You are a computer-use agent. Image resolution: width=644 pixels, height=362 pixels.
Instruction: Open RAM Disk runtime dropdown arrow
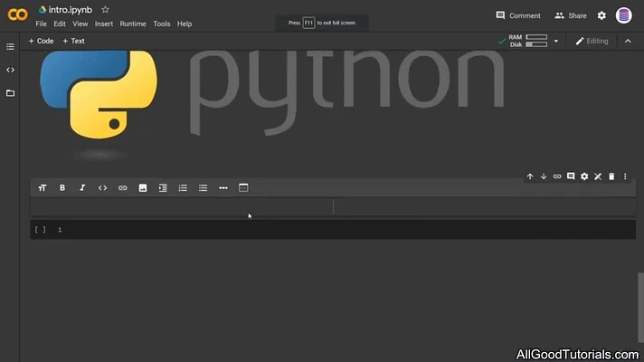tap(555, 41)
